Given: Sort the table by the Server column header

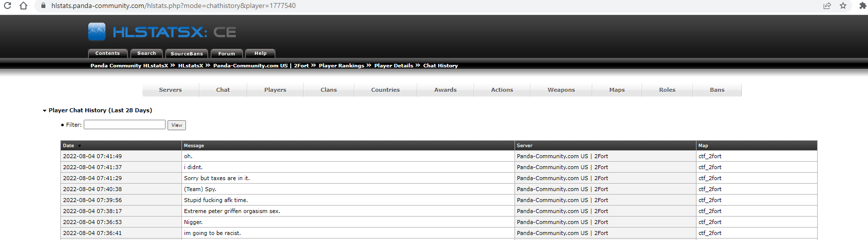Looking at the screenshot, I should 524,146.
